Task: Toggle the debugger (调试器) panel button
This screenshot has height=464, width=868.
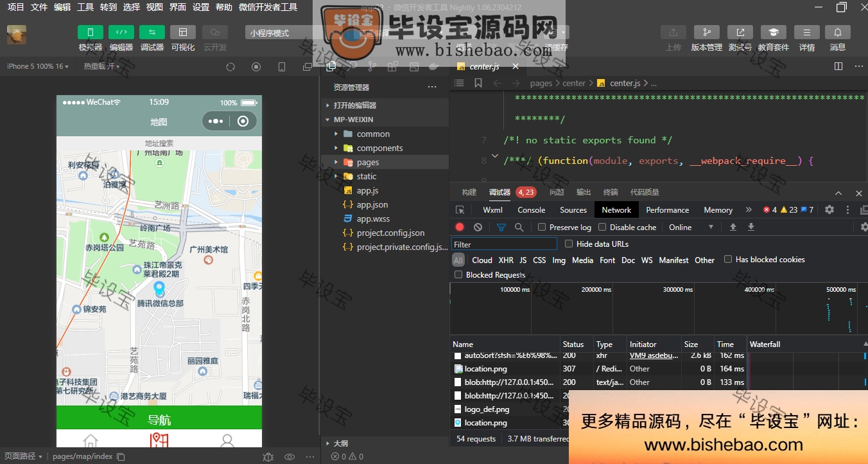Action: pyautogui.click(x=152, y=32)
